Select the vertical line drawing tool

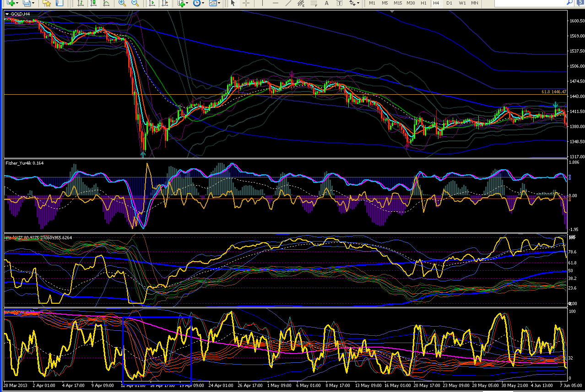point(262,3)
